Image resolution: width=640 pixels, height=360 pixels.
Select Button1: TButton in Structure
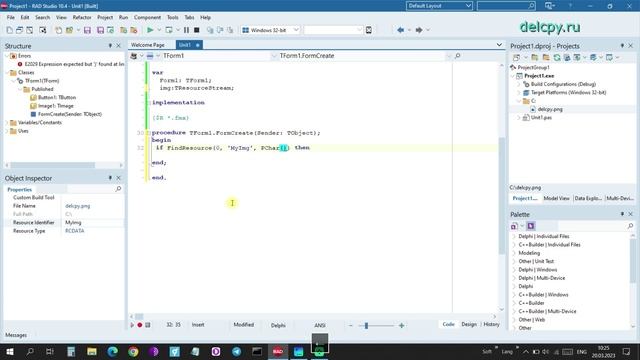[x=57, y=98]
